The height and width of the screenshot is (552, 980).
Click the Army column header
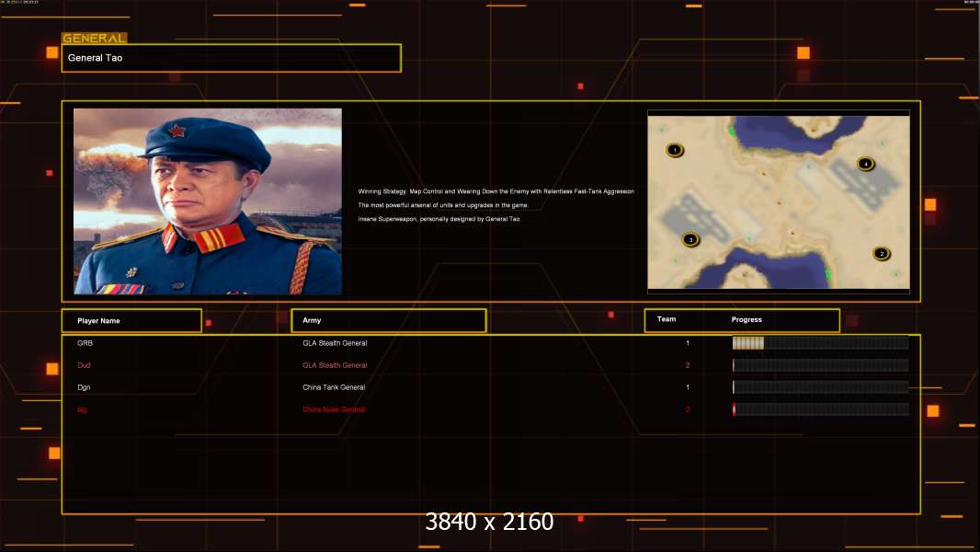tap(389, 321)
